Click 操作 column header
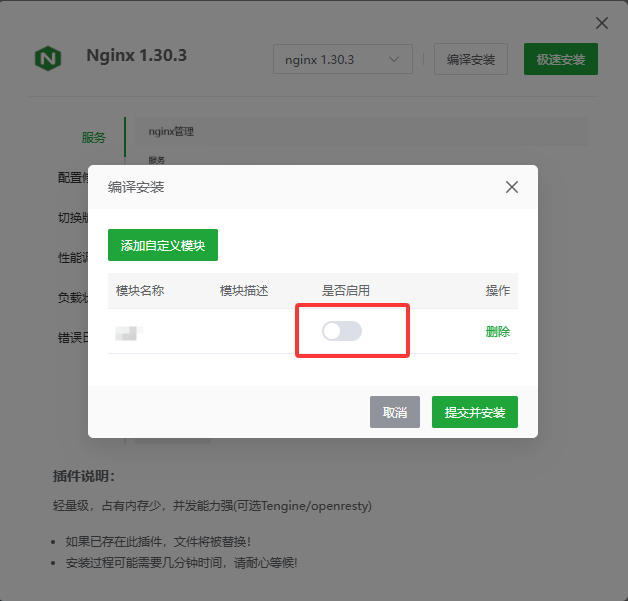628x601 pixels. pos(498,290)
